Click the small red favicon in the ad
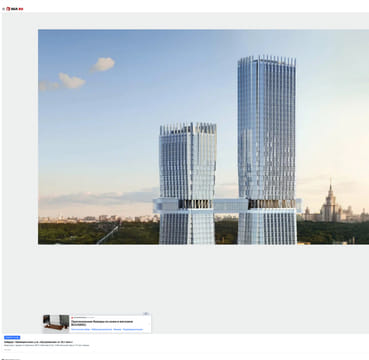Viewport: 369px width, 360px height. coord(72,317)
